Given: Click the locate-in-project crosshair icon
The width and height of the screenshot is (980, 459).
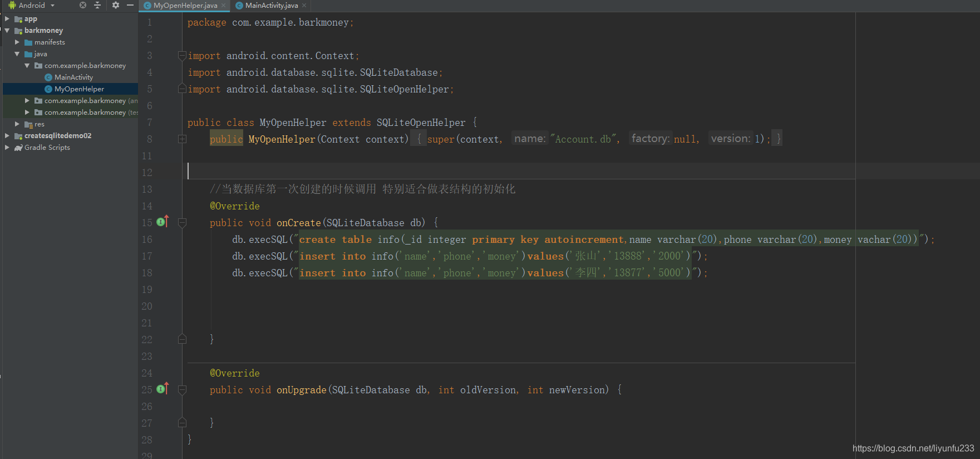Looking at the screenshot, I should tap(83, 5).
